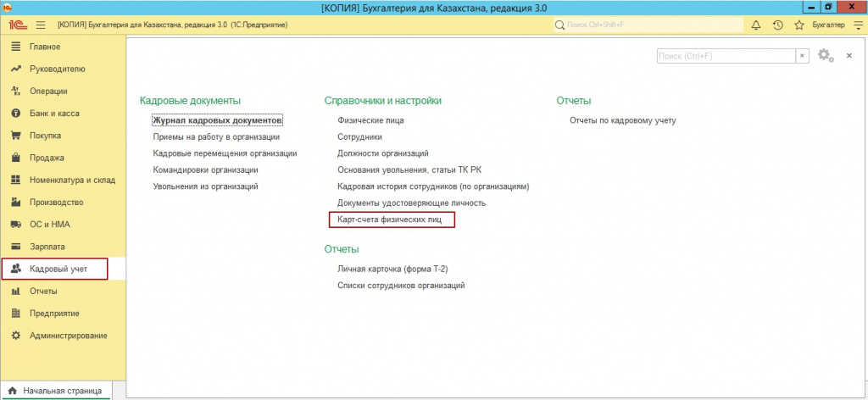Open Личная карточка (форма Т-2)
The width and height of the screenshot is (868, 400).
point(392,269)
